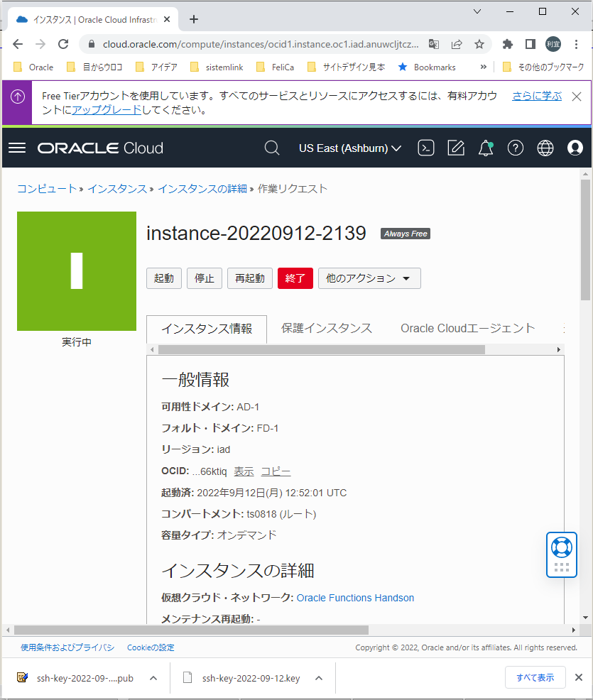Click the upgrade arrow icon in the Free Tier banner
Image resolution: width=593 pixels, height=700 pixels.
tap(18, 97)
